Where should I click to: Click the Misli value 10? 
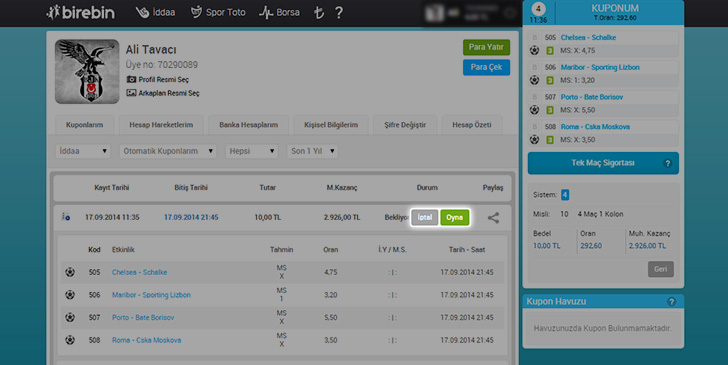(x=564, y=214)
